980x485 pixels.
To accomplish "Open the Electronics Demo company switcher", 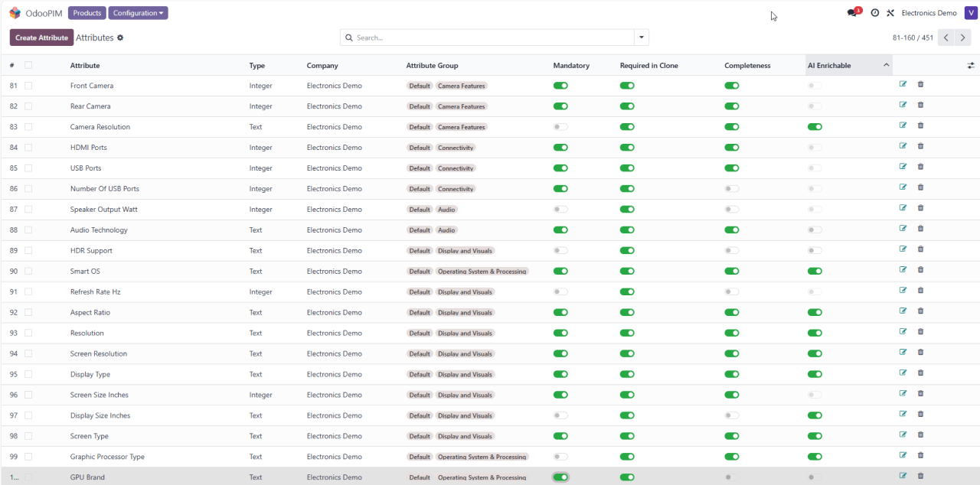I will click(x=929, y=13).
